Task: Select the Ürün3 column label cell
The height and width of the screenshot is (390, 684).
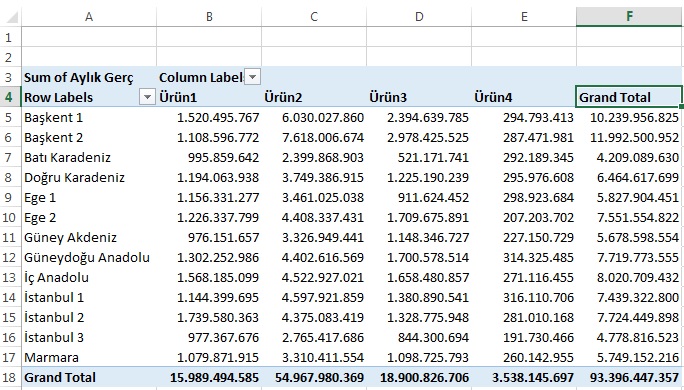Action: 419,97
